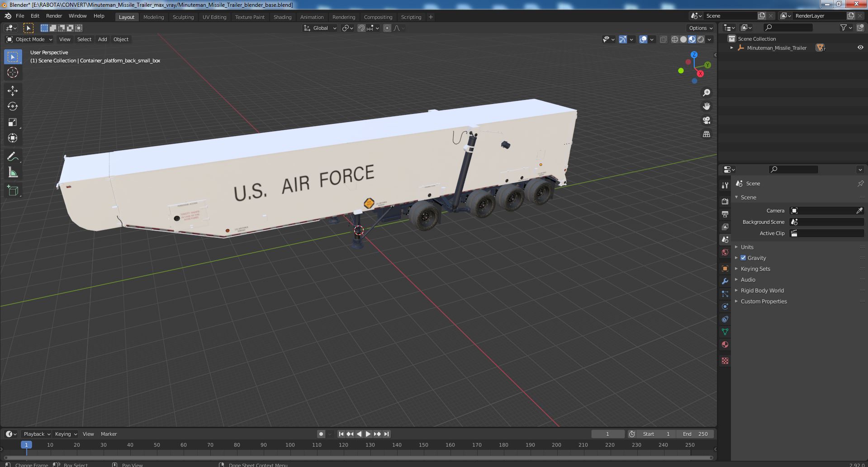868x467 pixels.
Task: Expand Keying Sets panel
Action: coord(755,269)
